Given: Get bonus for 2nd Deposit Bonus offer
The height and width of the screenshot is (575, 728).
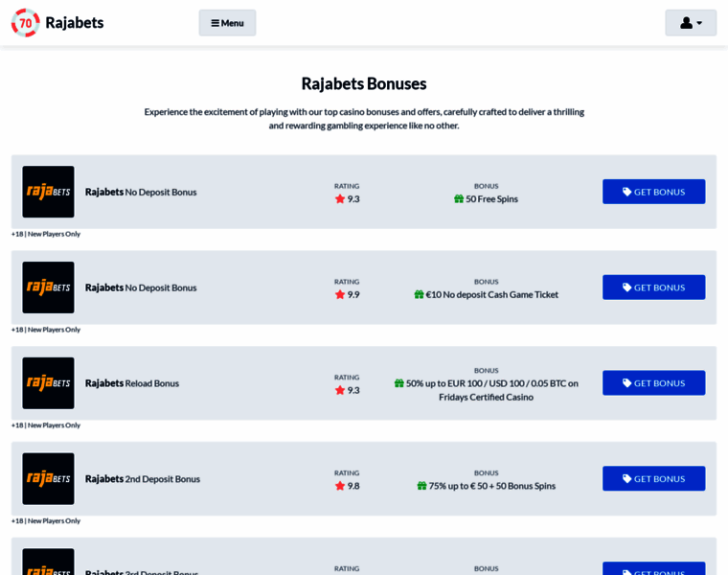Looking at the screenshot, I should pyautogui.click(x=653, y=479).
